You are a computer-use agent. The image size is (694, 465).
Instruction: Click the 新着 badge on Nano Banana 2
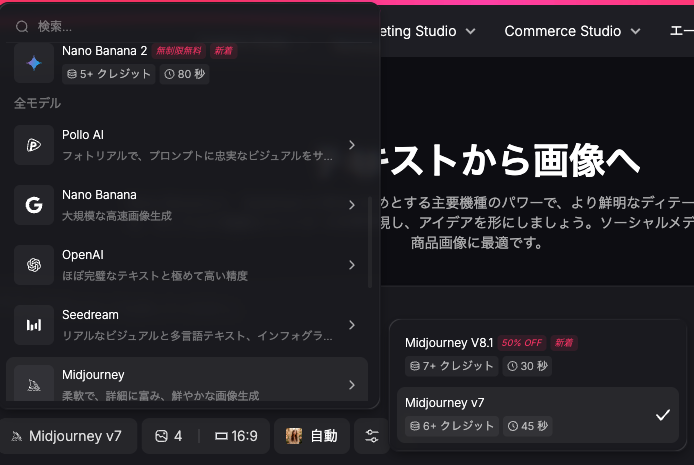(x=223, y=51)
